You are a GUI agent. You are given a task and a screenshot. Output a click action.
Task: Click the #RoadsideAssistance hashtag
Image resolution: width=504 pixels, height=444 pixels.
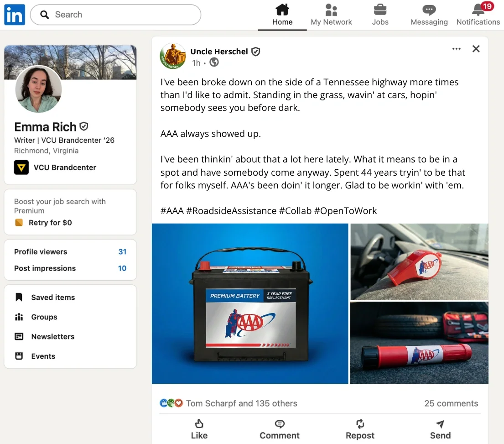(231, 211)
